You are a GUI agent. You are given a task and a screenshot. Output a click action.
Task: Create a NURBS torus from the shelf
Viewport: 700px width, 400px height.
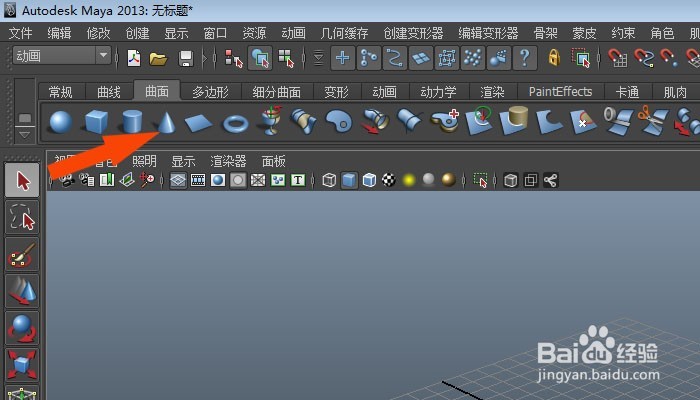[235, 123]
